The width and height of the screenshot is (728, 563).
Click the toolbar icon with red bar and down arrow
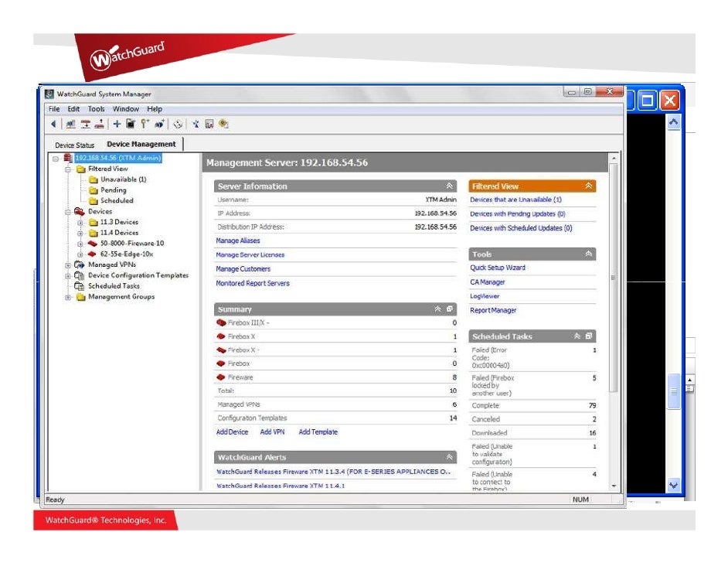pos(85,124)
